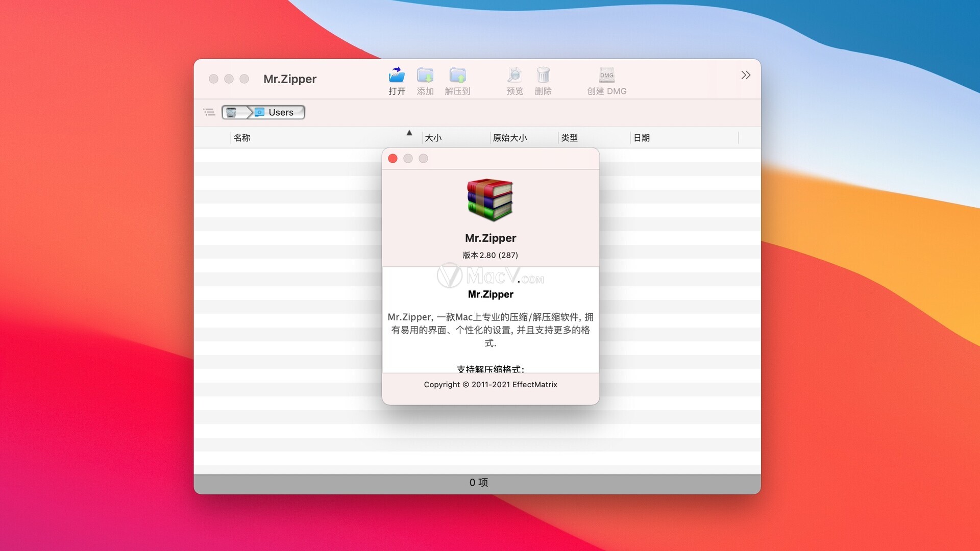Close the About Mr.Zipper dialog
The width and height of the screenshot is (980, 551).
point(393,159)
